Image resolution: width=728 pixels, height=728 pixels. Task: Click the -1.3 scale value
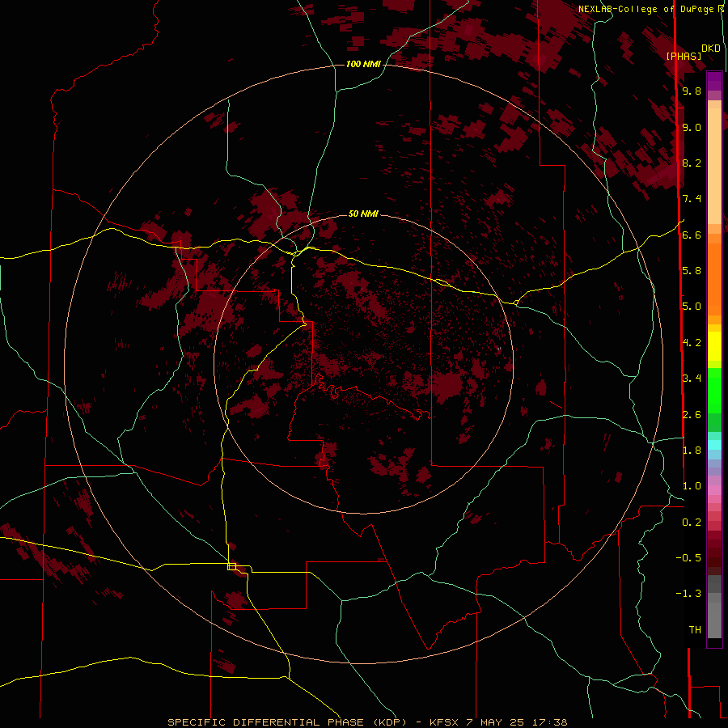(688, 594)
